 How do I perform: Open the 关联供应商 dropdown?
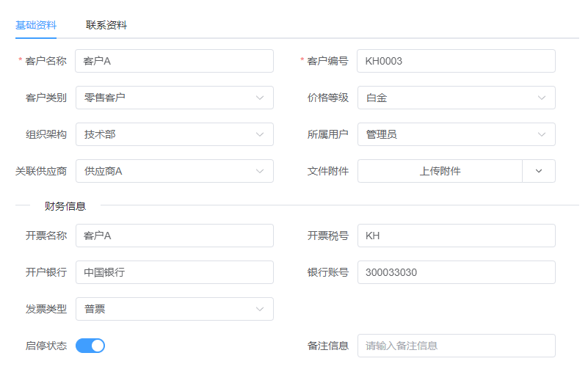174,171
